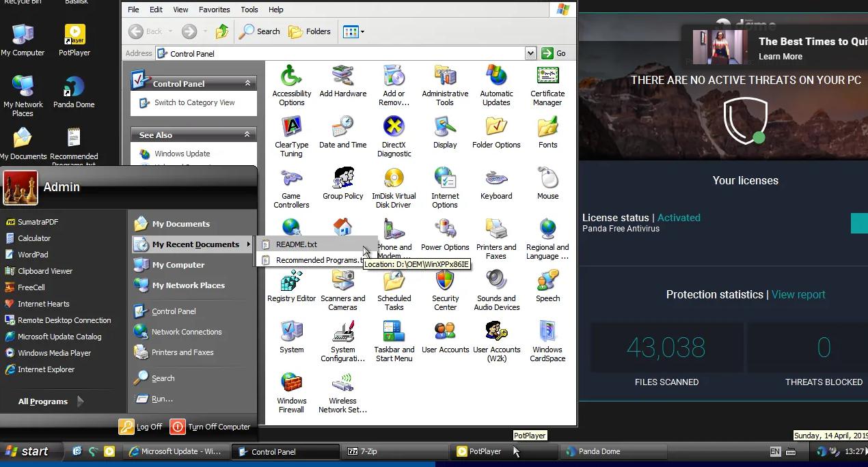
Task: Open Registry Editor icon
Action: (292, 286)
